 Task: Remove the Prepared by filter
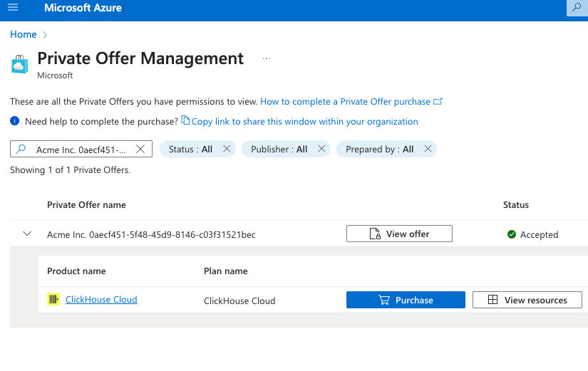(x=428, y=149)
